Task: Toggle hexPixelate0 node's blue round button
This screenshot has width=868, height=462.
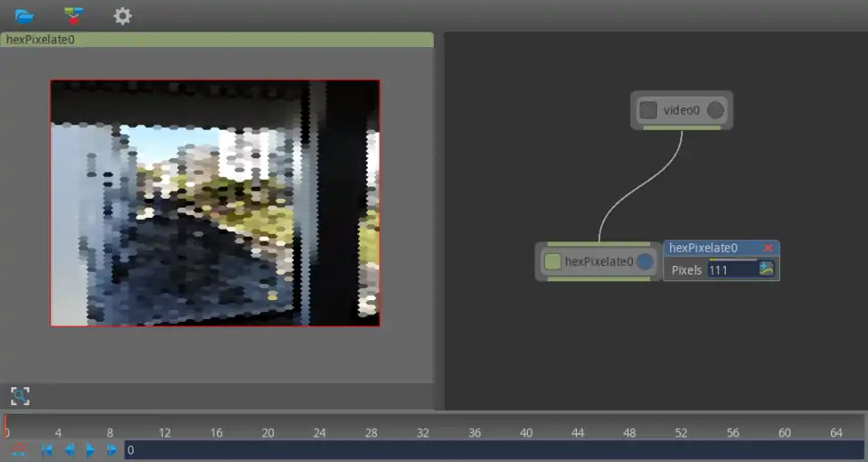Action: (x=645, y=261)
